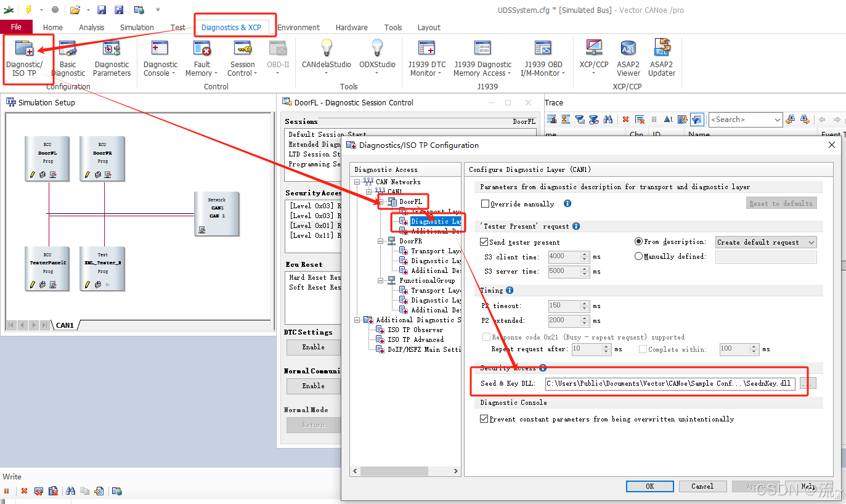Screen dimensions: 846x504
Task: Collapse the CAN Networks tree node
Action: [358, 182]
